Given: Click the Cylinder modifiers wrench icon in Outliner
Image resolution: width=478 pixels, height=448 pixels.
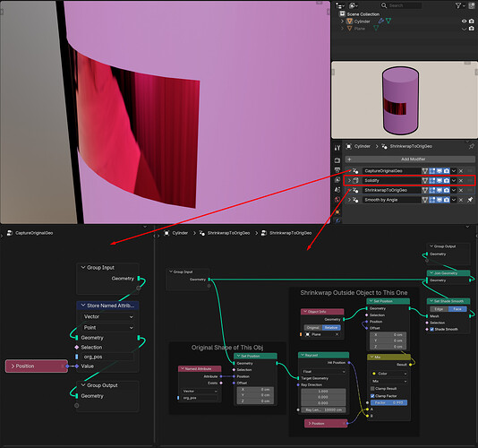Looking at the screenshot, I should coord(381,21).
